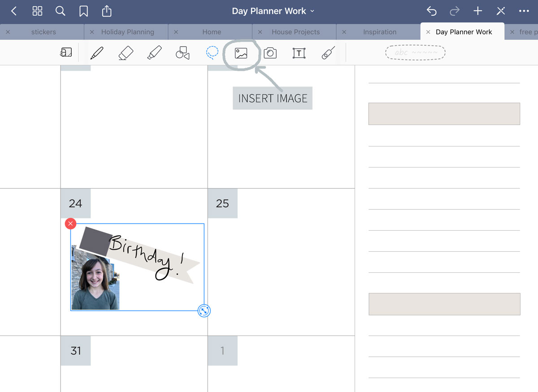This screenshot has width=538, height=392.
Task: Tap the girl's photo in the sticker
Action: point(95,278)
